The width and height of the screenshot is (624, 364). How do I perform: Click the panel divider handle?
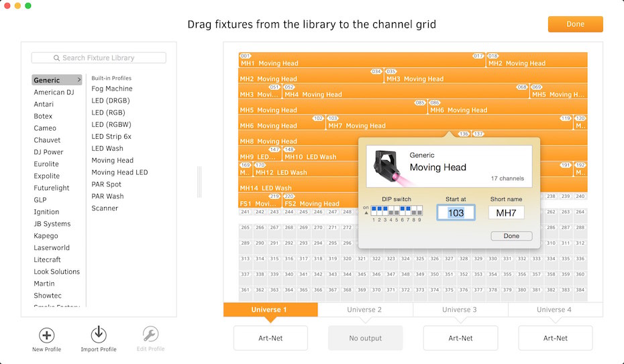tap(199, 182)
